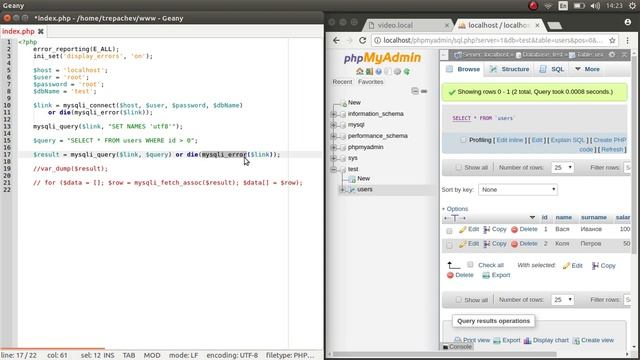Open the Chrome user profile icon
Image resolution: width=640 pixels, height=360 pixels.
pos(628,22)
